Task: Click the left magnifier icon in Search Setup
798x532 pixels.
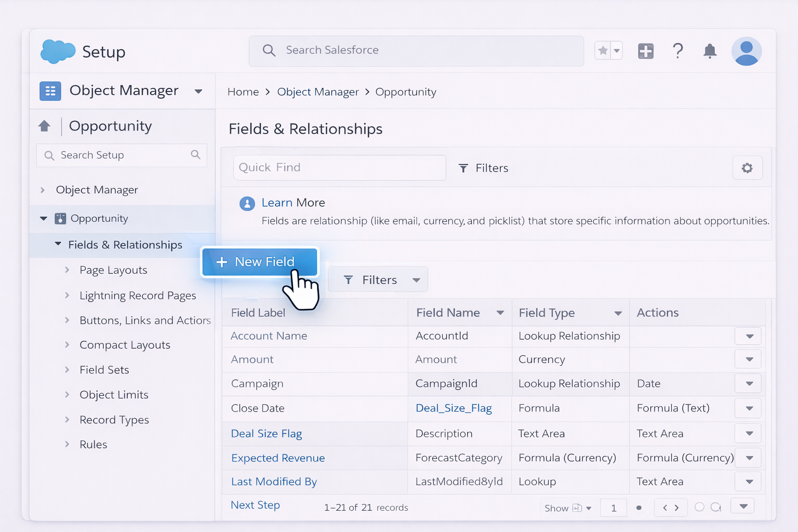Action: (49, 155)
